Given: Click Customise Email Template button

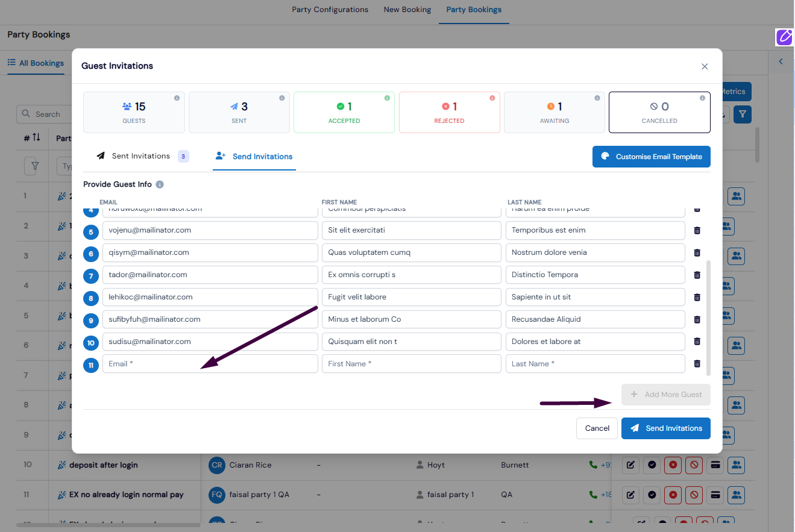Looking at the screenshot, I should (x=652, y=157).
